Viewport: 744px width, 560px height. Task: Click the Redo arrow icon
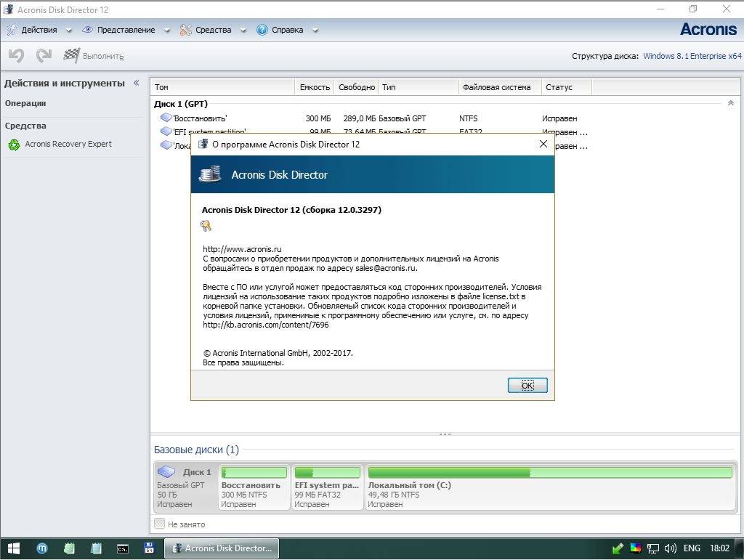(x=44, y=55)
